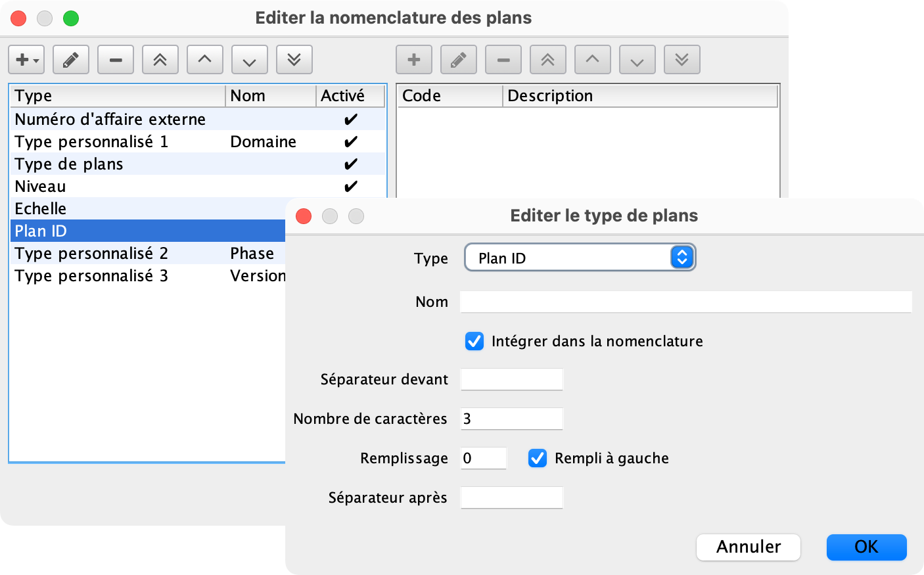Open the add type dropdown in left toolbar
924x575 pixels.
coord(26,60)
